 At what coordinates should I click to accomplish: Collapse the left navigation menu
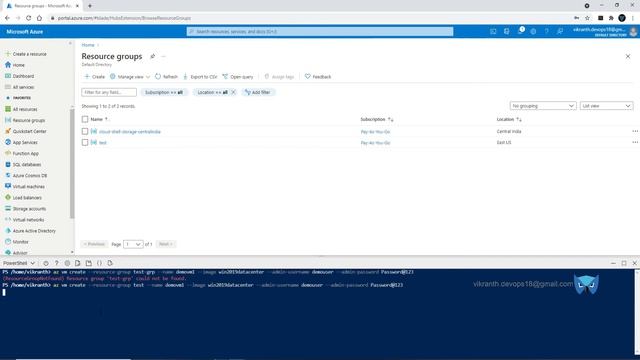(x=70, y=43)
